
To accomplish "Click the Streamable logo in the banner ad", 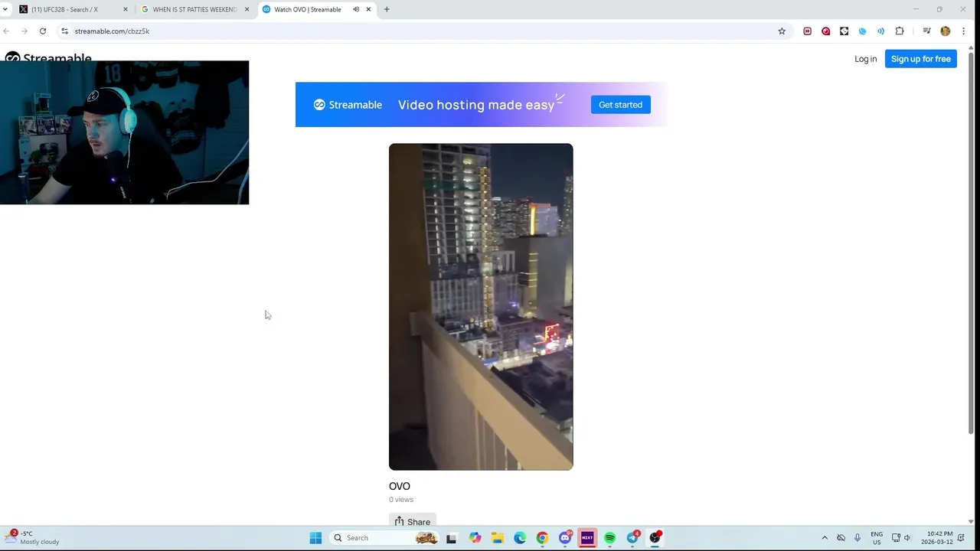I will 348,105.
